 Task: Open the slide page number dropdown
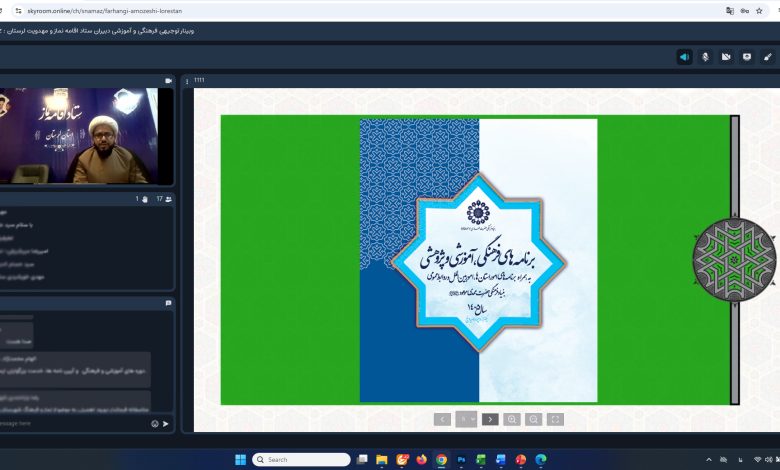(466, 419)
